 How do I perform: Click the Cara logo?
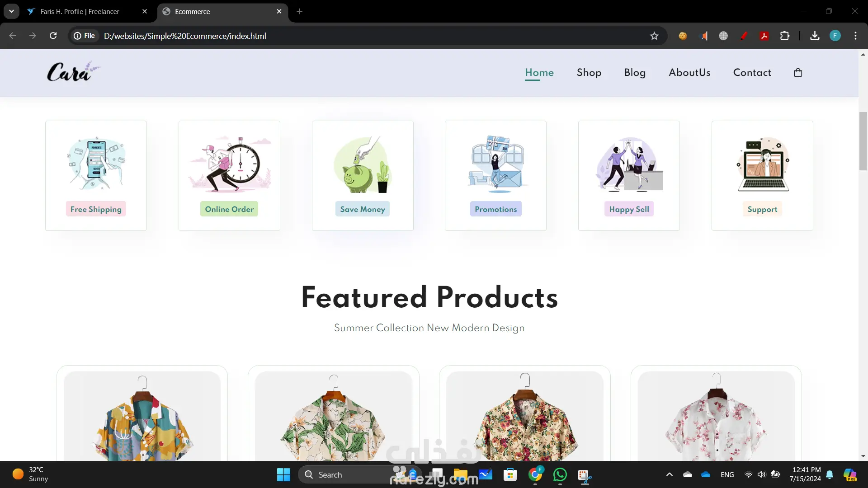[73, 72]
